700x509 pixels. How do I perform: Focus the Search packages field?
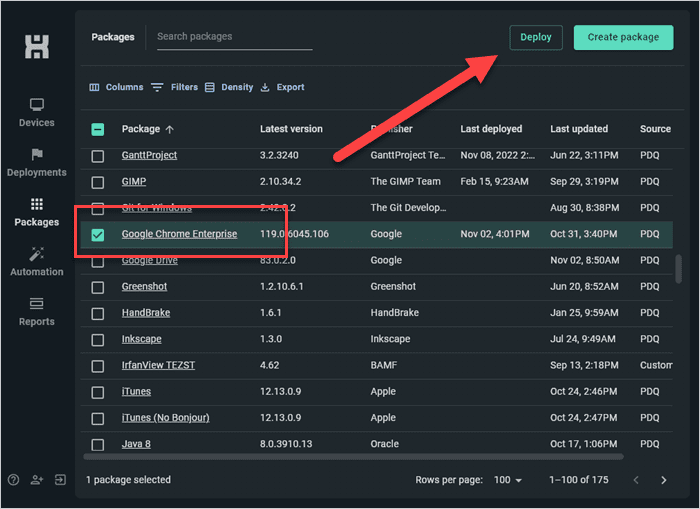[x=234, y=37]
